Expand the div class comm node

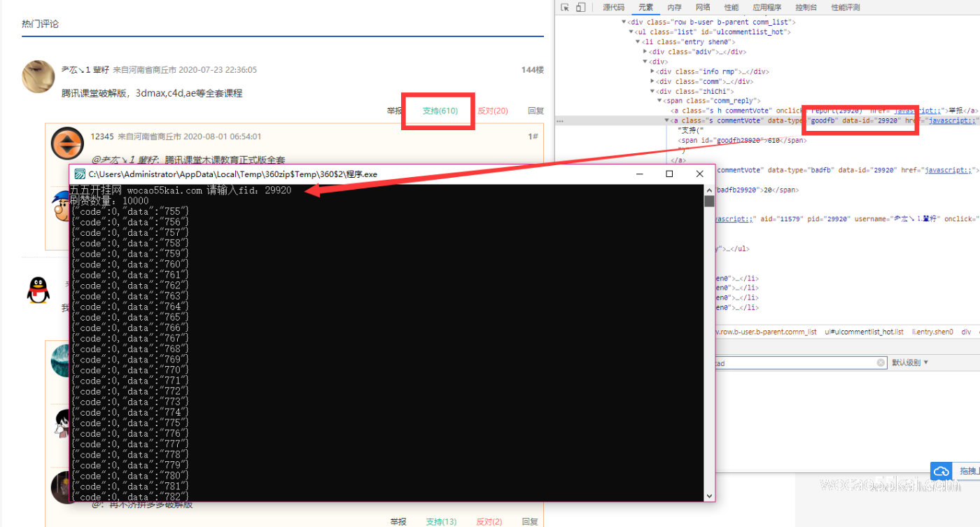pos(652,81)
